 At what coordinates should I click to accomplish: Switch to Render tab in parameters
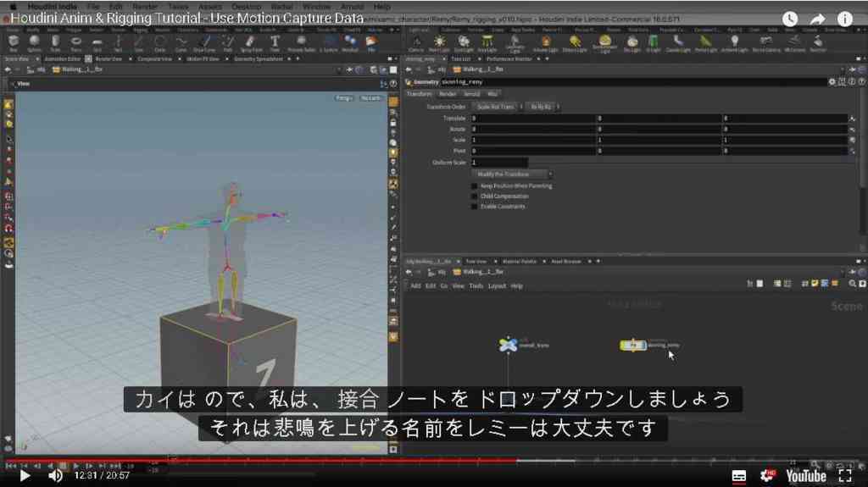coord(447,94)
